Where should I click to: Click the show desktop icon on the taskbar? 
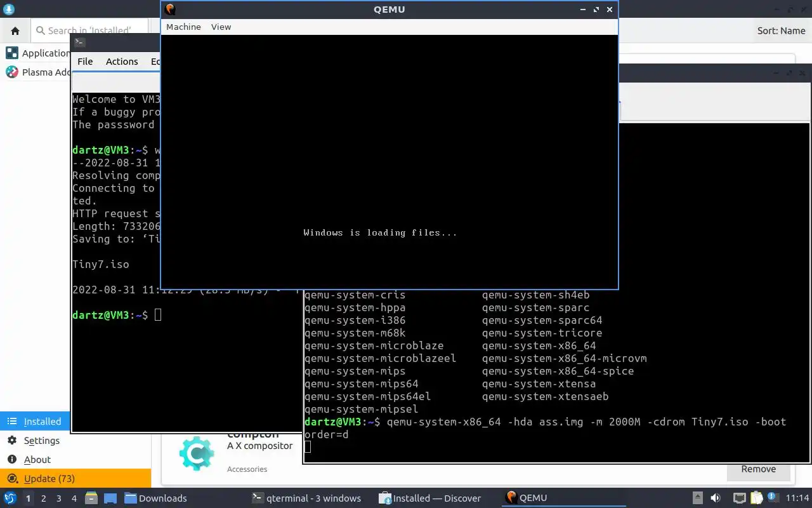pyautogui.click(x=110, y=498)
